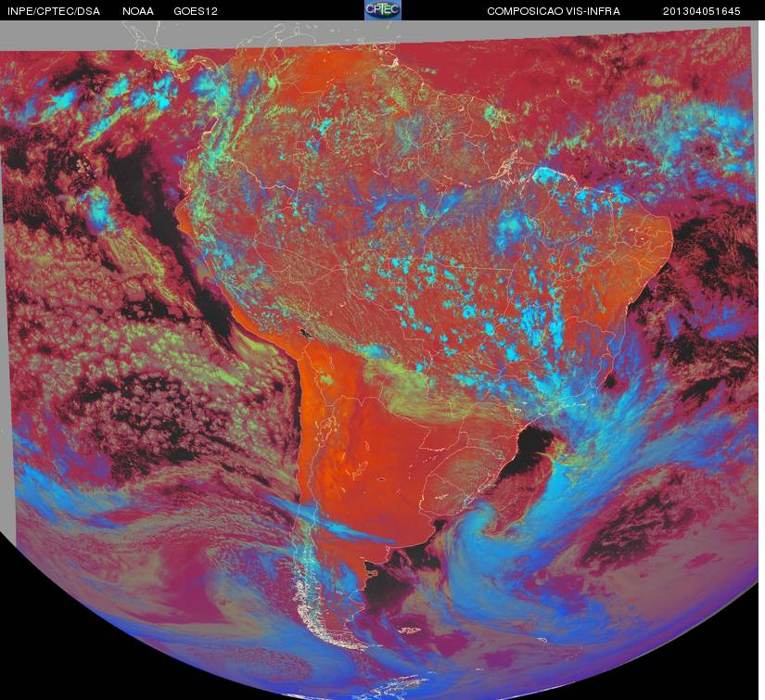Image resolution: width=765 pixels, height=700 pixels.
Task: Click the GOES12 satellite label
Action: click(x=196, y=11)
